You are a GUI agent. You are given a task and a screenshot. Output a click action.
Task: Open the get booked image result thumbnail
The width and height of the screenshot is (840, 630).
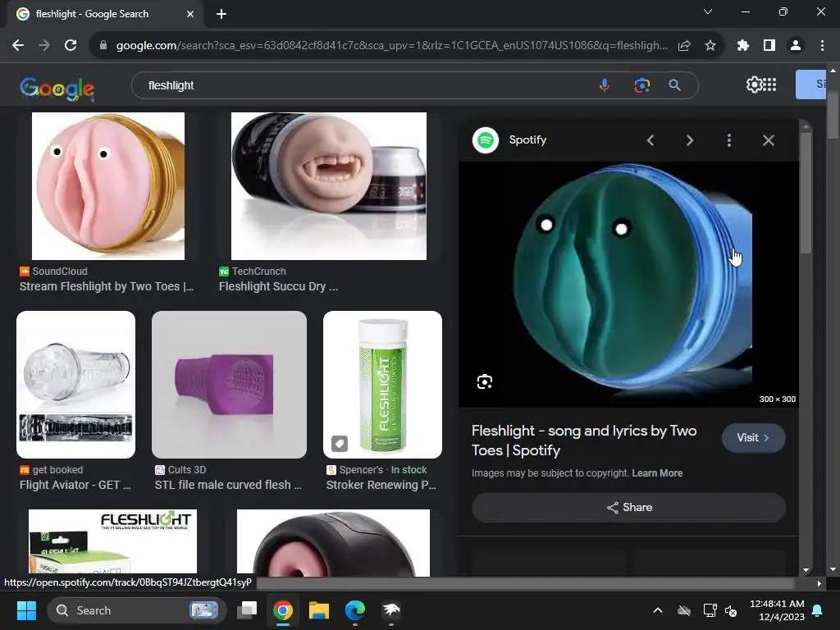76,384
